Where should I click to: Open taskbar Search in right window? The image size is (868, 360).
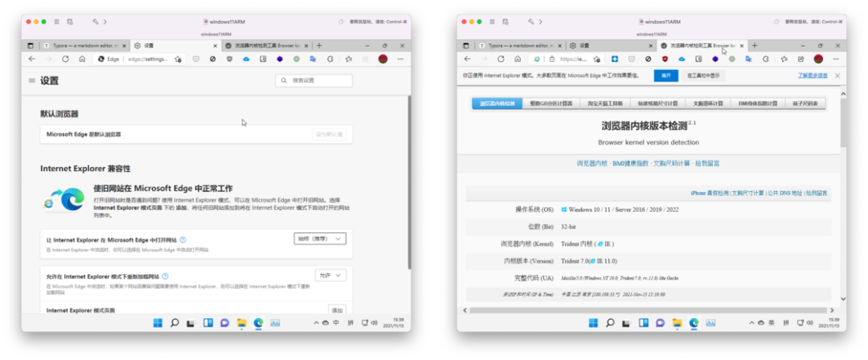click(x=610, y=322)
